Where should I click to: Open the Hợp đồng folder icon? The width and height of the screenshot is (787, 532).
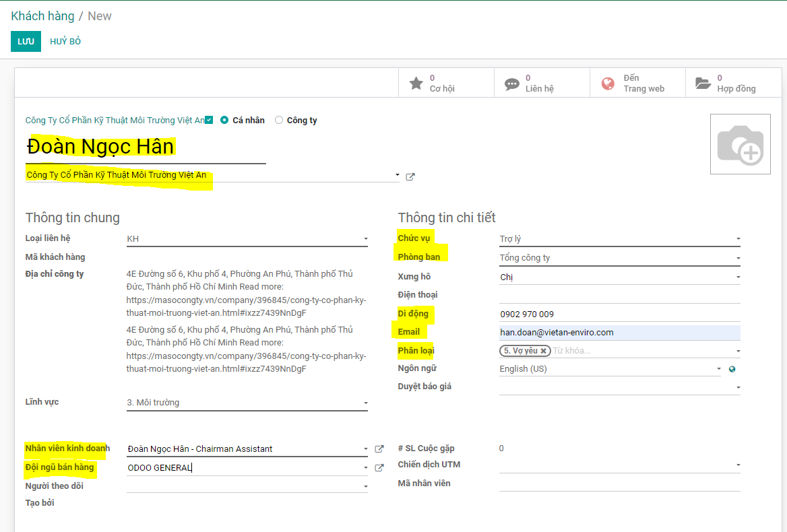(703, 84)
